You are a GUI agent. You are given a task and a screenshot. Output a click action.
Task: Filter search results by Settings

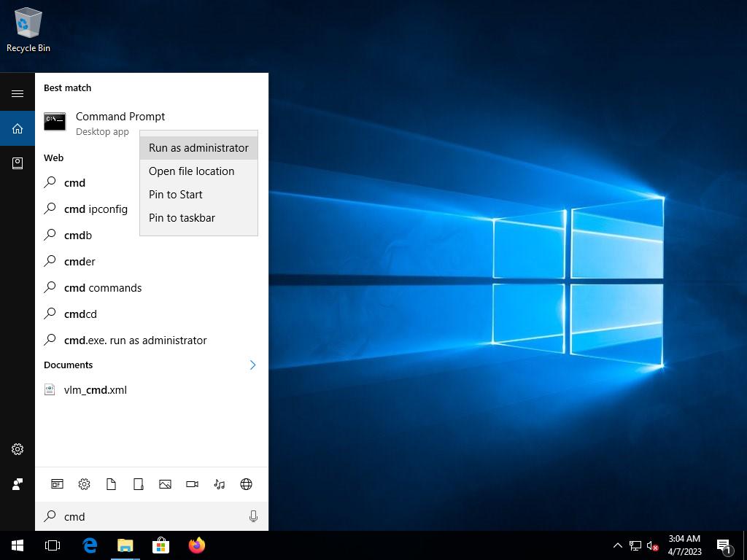[x=84, y=484]
